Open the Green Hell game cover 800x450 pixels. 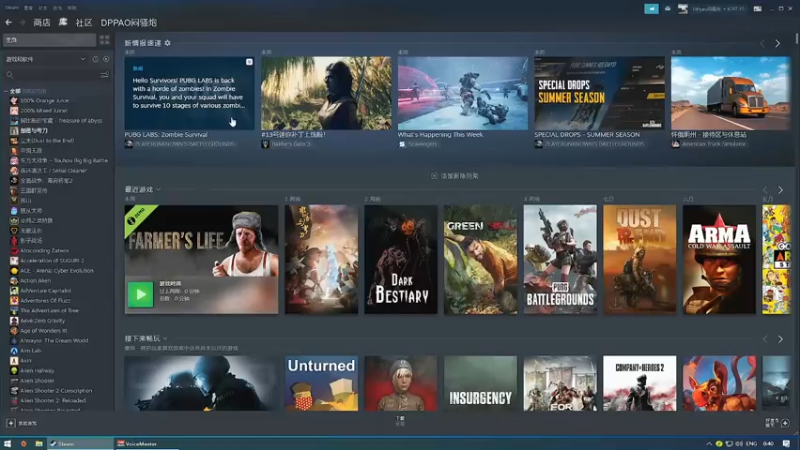(x=481, y=259)
